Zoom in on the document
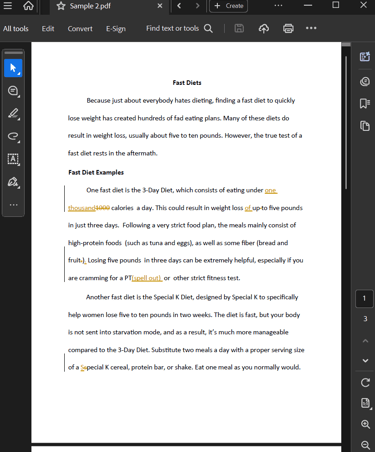This screenshot has width=375, height=452. pos(365,424)
